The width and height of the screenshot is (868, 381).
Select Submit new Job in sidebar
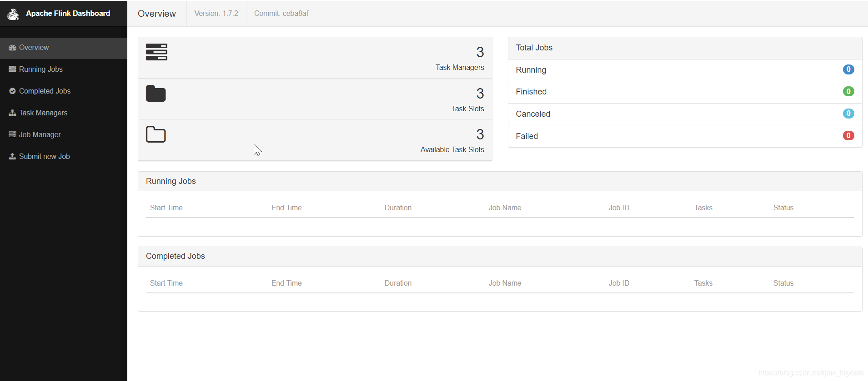click(64, 157)
